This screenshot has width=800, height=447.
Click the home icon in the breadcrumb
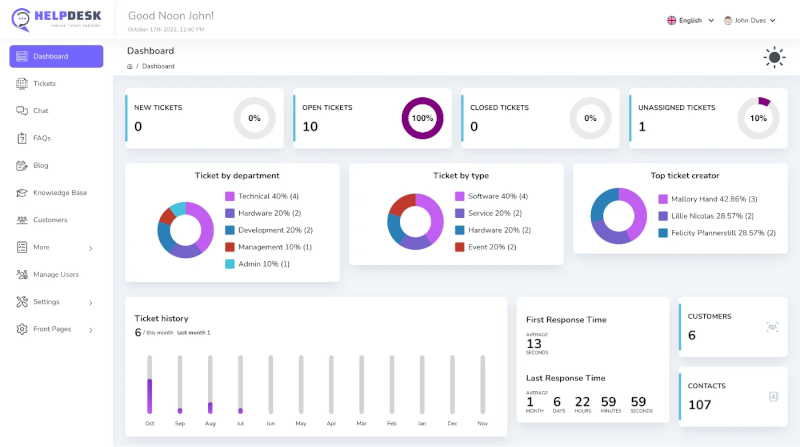[130, 66]
